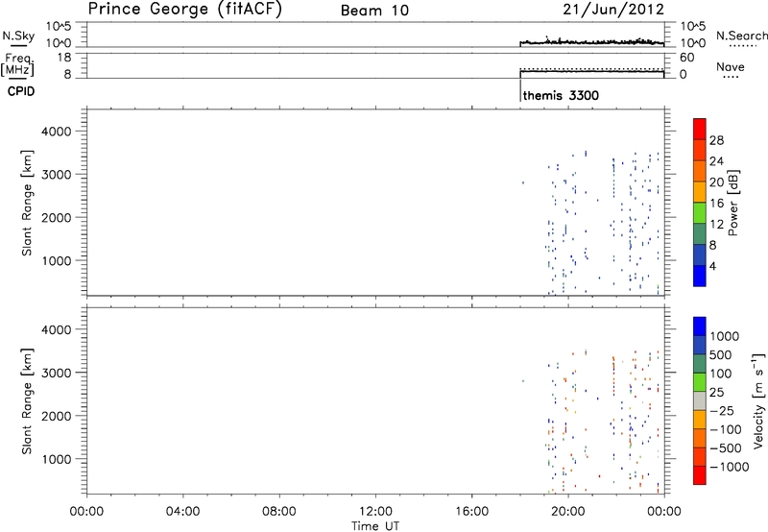Pick the red bottom segment of Velocity colorbar
Viewport: 768px width, 532px height.
[700, 475]
